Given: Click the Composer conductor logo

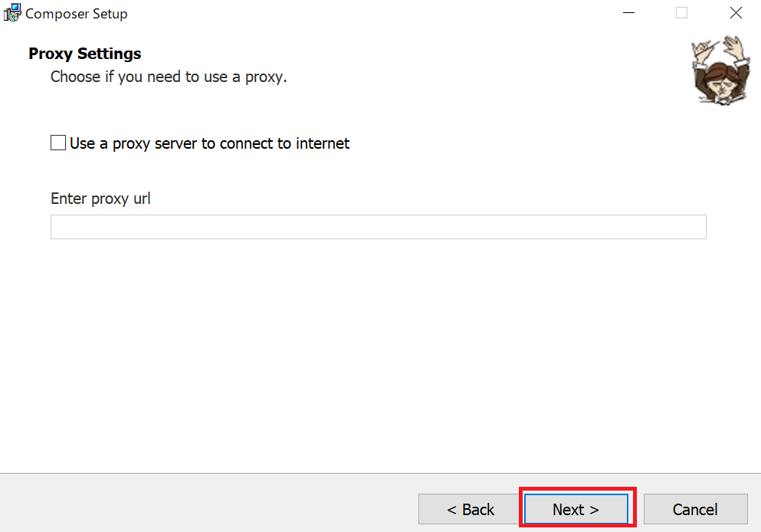Looking at the screenshot, I should click(720, 70).
